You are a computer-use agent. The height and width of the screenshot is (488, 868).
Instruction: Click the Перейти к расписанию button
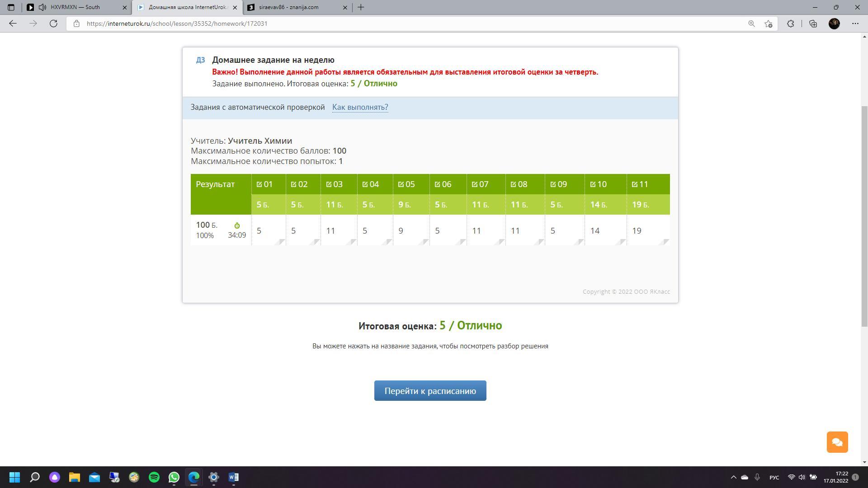click(x=430, y=391)
